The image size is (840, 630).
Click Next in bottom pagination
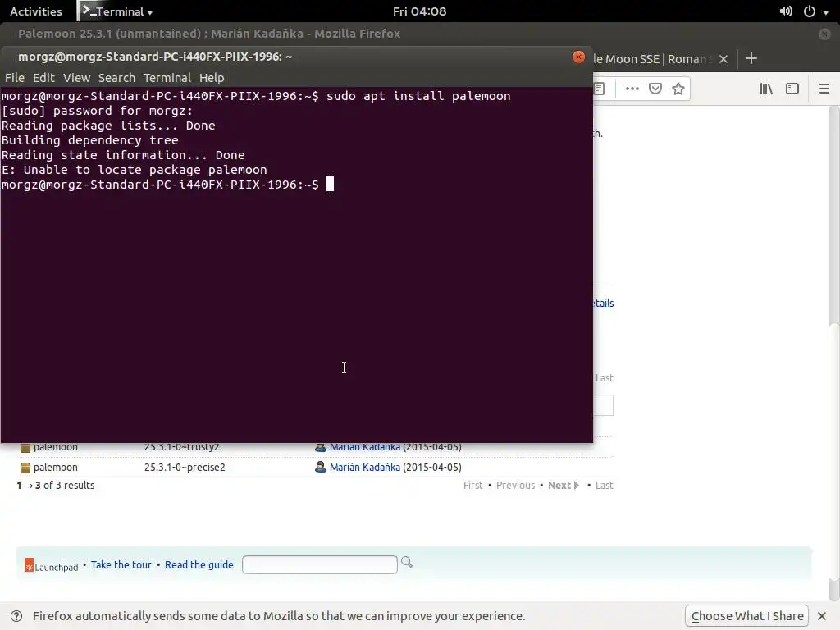pos(563,486)
